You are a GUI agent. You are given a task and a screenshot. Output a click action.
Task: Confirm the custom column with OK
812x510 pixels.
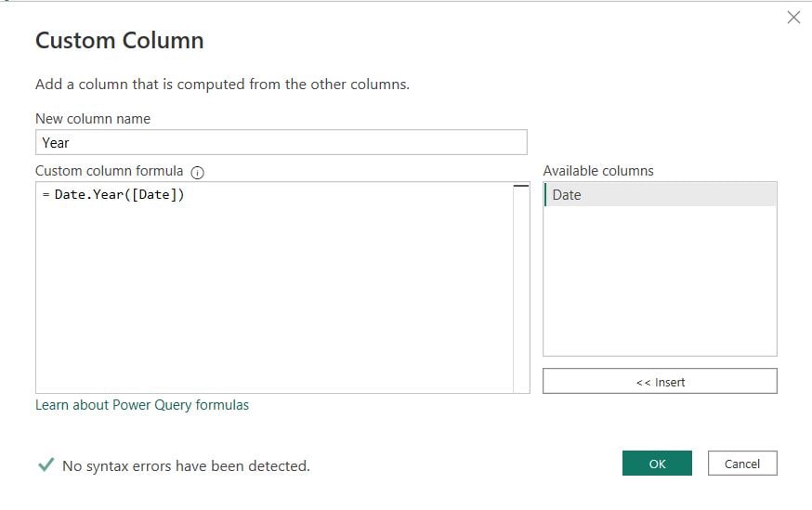[x=657, y=464]
